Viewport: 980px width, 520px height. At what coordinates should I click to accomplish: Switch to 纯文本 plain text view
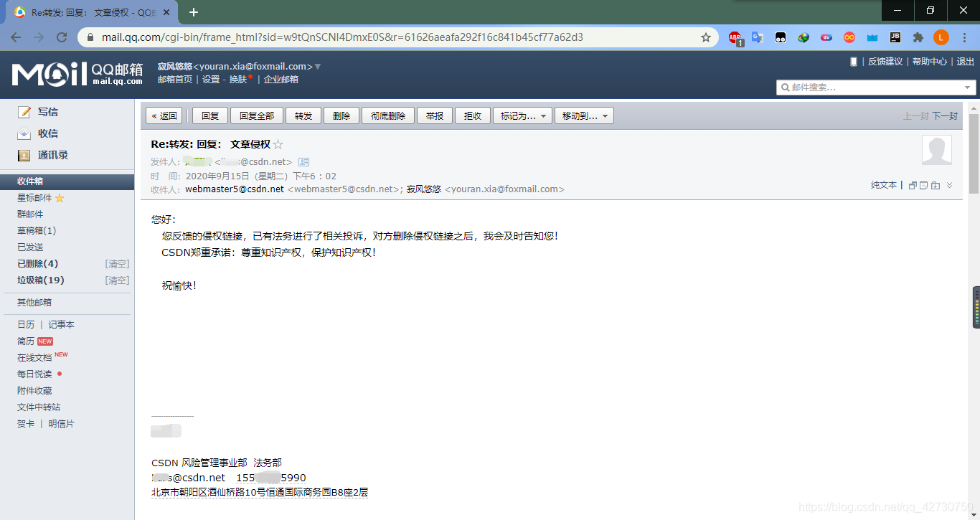[x=884, y=185]
